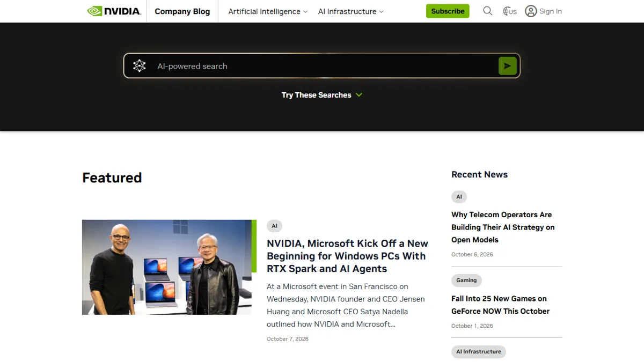
Task: Click the October 6, 2026 date
Action: click(x=472, y=254)
